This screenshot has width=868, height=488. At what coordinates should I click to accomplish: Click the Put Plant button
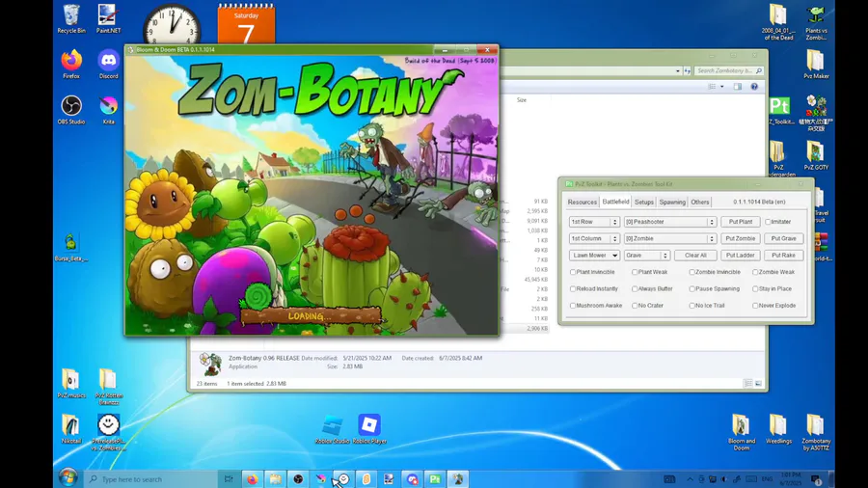pyautogui.click(x=740, y=222)
